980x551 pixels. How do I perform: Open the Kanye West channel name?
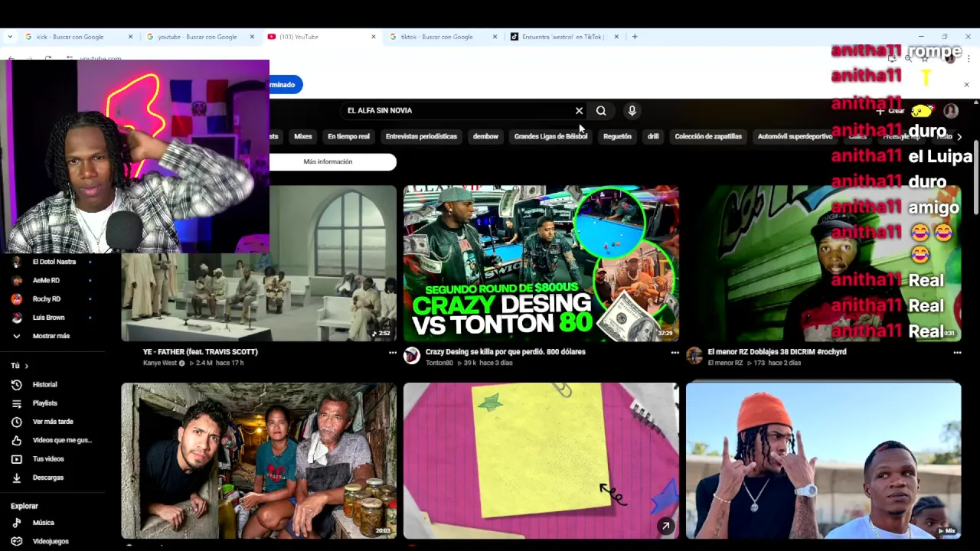[159, 363]
